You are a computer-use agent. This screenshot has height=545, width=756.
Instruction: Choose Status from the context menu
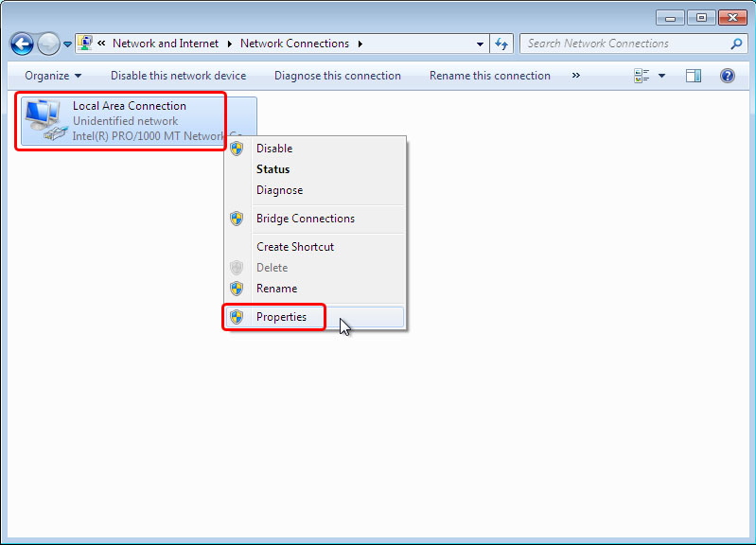click(314, 169)
